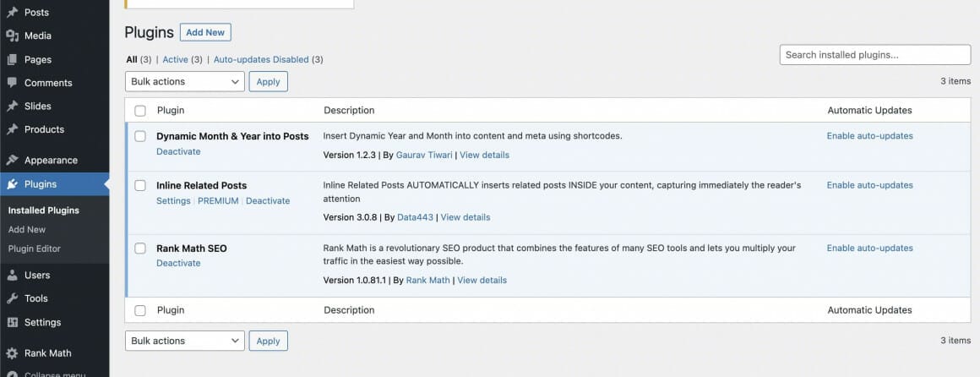Click the Pages icon in sidebar
980x377 pixels.
click(13, 60)
